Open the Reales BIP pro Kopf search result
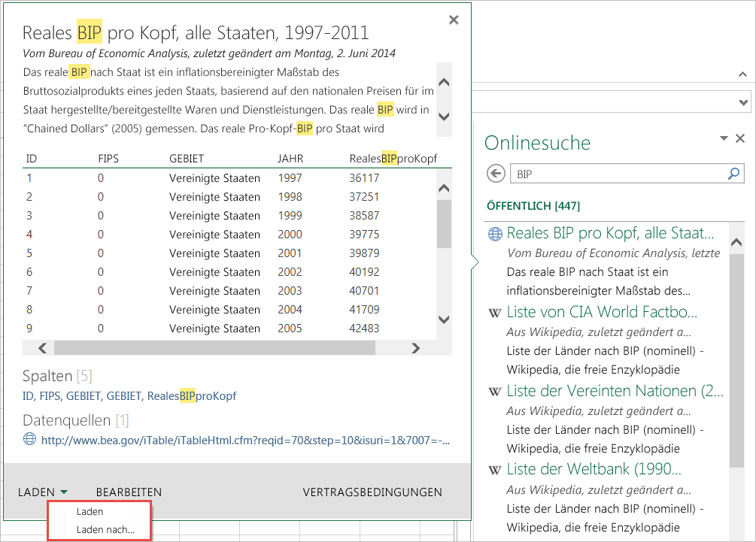Image resolution: width=756 pixels, height=542 pixels. pos(610,233)
